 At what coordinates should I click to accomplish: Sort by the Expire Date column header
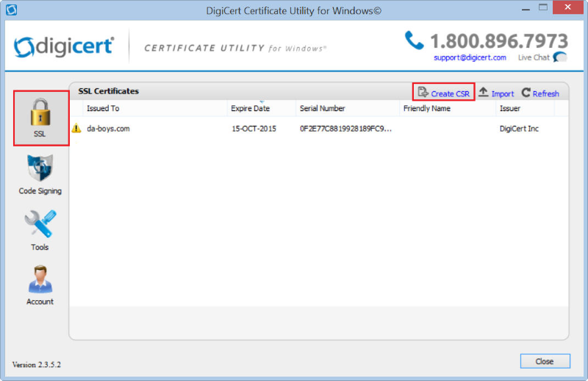click(x=262, y=108)
